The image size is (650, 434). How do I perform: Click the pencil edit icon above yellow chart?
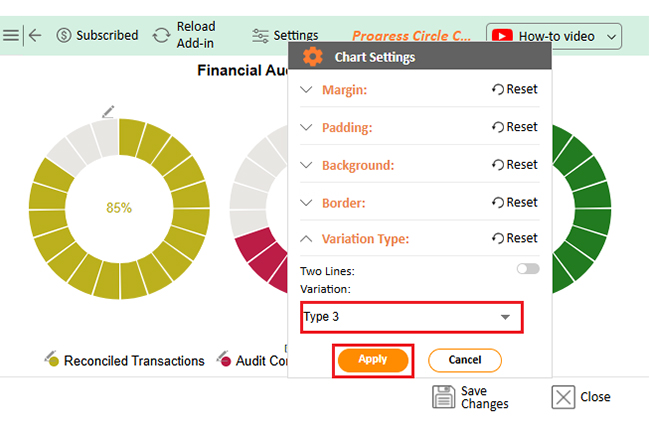click(109, 110)
